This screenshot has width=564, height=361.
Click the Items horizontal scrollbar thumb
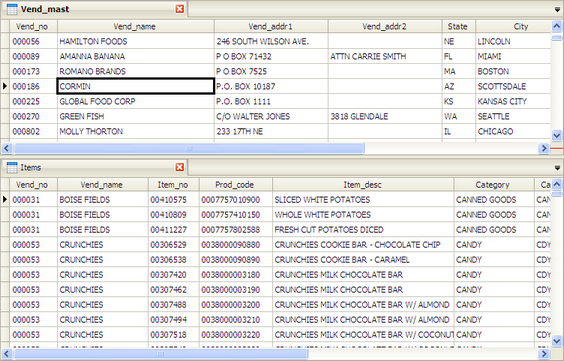click(161, 354)
